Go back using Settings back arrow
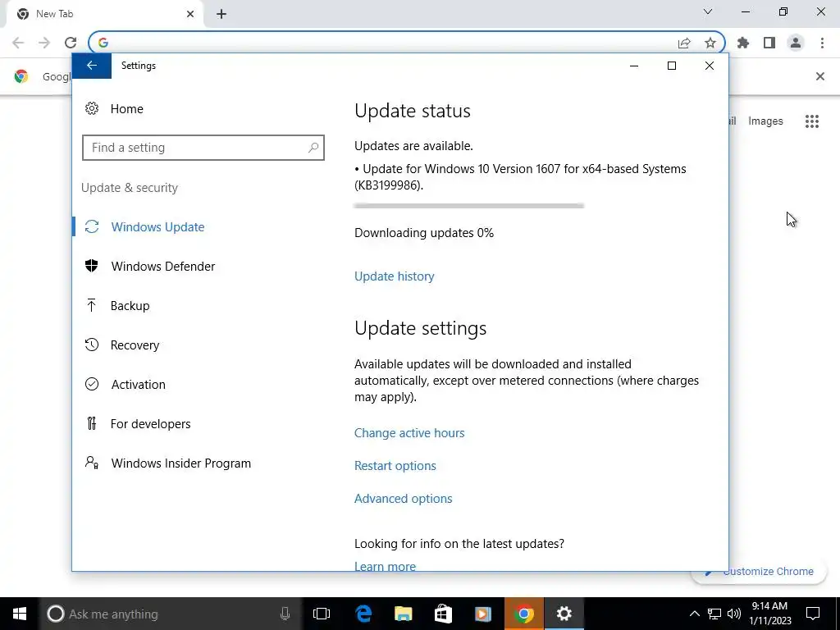 [x=92, y=66]
